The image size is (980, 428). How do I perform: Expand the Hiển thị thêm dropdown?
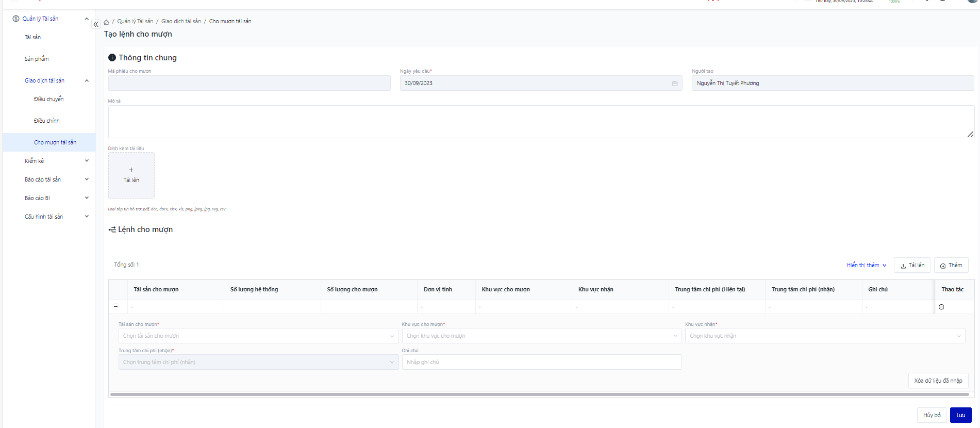866,266
